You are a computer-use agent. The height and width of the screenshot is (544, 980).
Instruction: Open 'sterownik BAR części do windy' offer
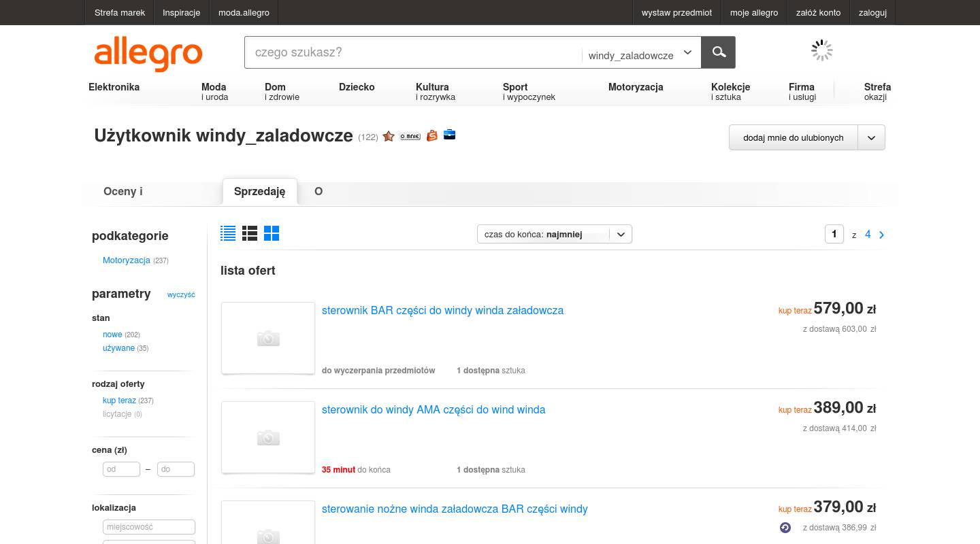(442, 310)
